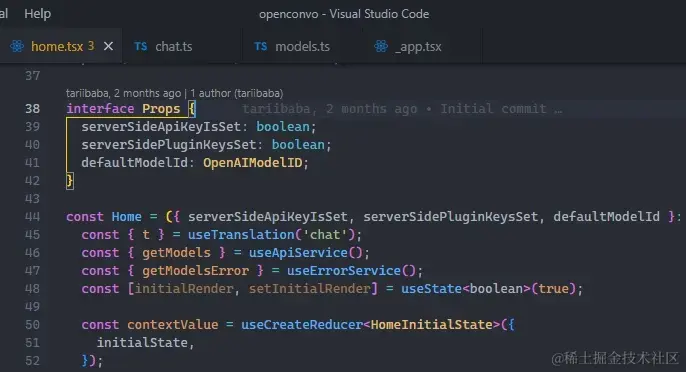The height and width of the screenshot is (372, 686).
Task: Click the TS icon on models.ts tab
Action: tap(260, 46)
